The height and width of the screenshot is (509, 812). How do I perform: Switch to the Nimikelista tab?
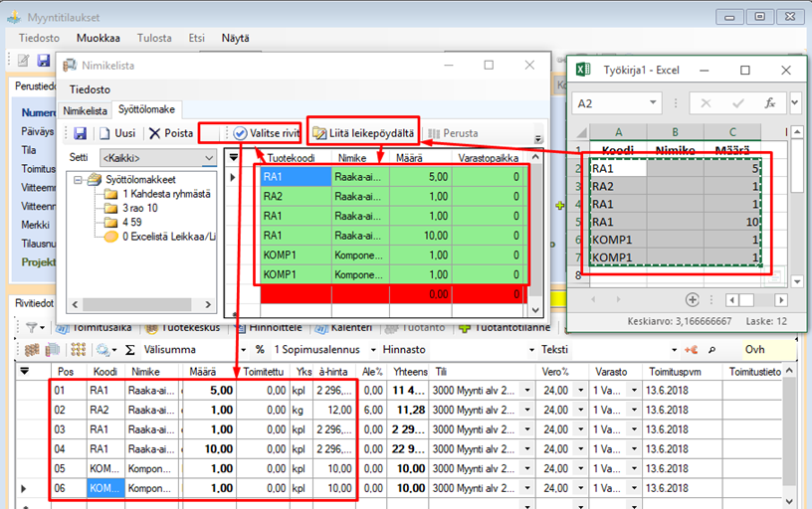click(84, 110)
